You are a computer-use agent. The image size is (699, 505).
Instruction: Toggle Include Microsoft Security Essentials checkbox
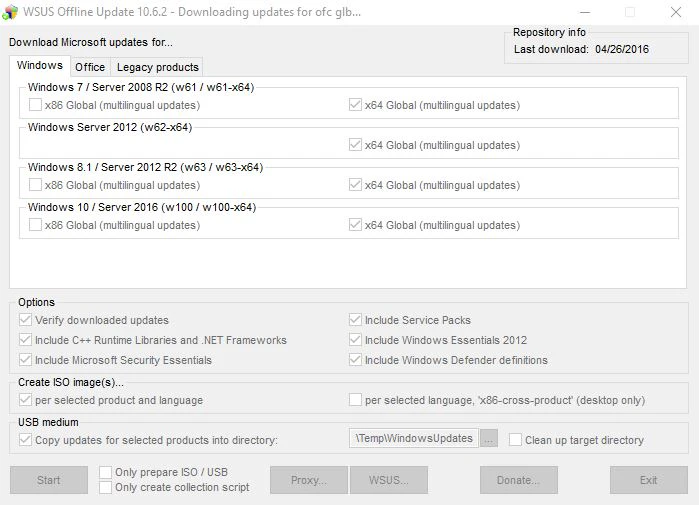[x=26, y=360]
